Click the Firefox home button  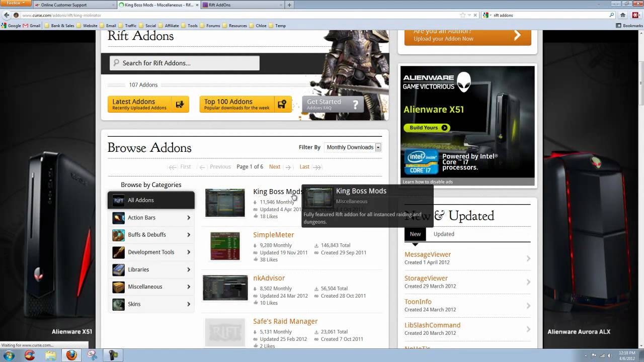(623, 15)
